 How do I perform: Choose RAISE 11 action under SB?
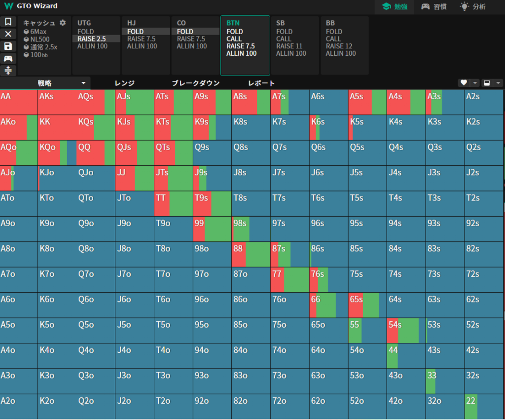point(289,46)
